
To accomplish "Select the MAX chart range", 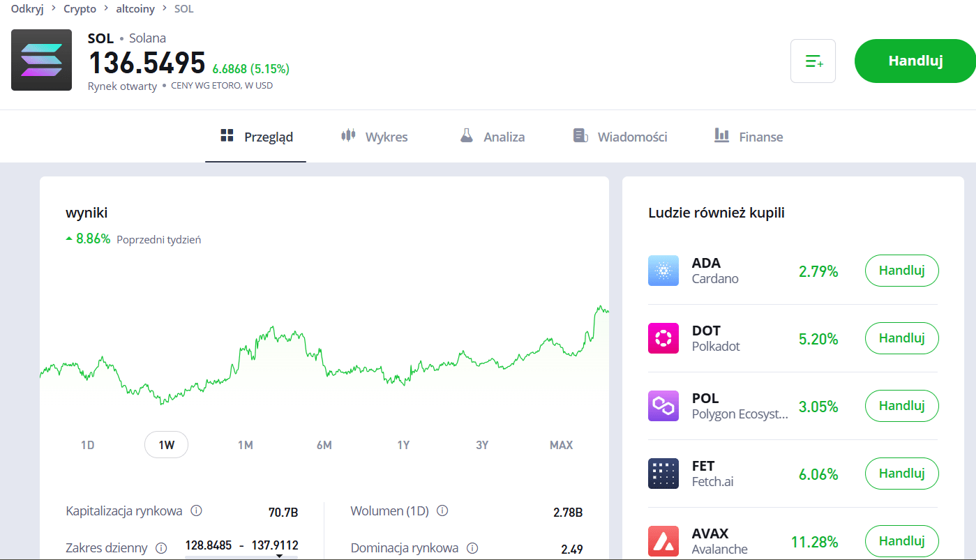I will 561,445.
